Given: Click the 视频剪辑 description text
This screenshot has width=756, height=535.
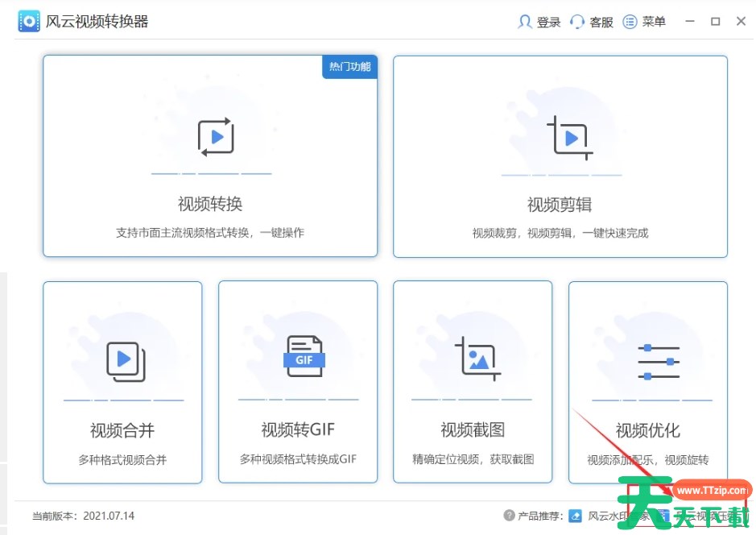Looking at the screenshot, I should [560, 234].
